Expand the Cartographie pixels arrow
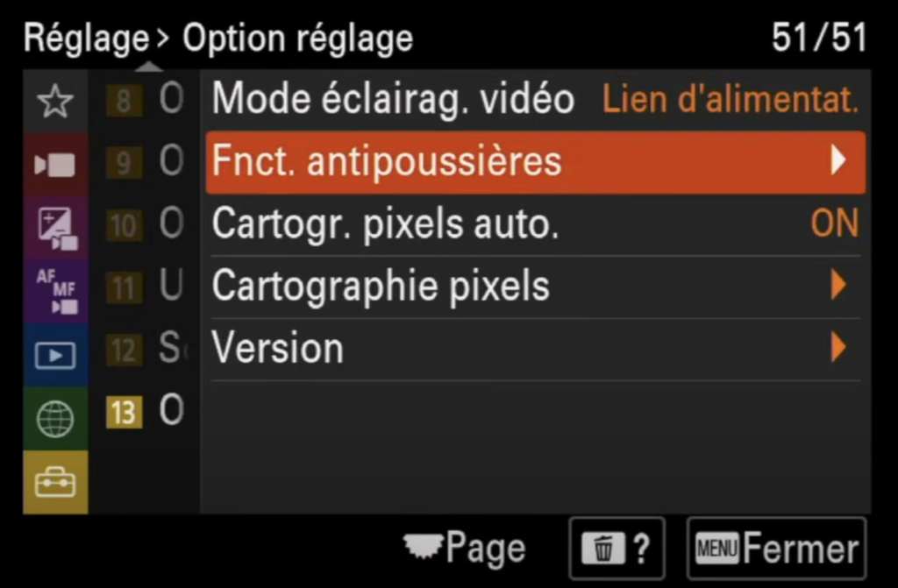This screenshot has height=588, width=898. pyautogui.click(x=838, y=286)
